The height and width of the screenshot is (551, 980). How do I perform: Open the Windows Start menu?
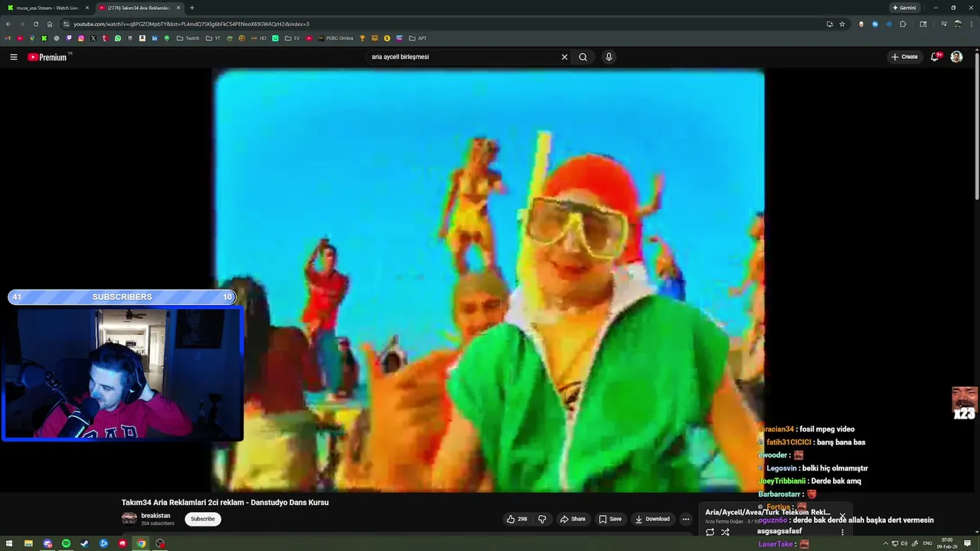tap(9, 543)
